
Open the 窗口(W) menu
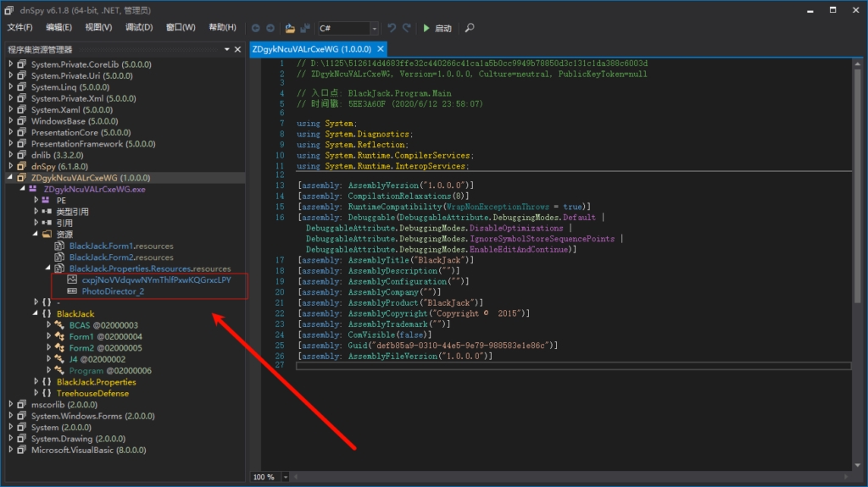[x=181, y=27]
